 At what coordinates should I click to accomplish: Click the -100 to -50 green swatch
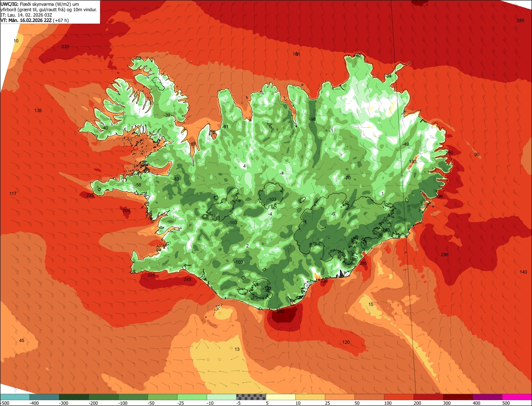click(x=133, y=397)
